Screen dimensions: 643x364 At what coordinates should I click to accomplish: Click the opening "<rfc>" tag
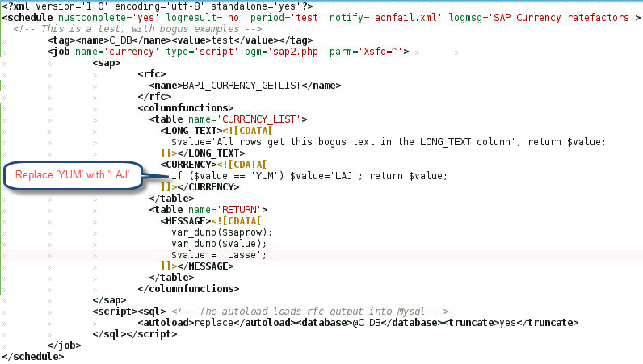pos(152,74)
